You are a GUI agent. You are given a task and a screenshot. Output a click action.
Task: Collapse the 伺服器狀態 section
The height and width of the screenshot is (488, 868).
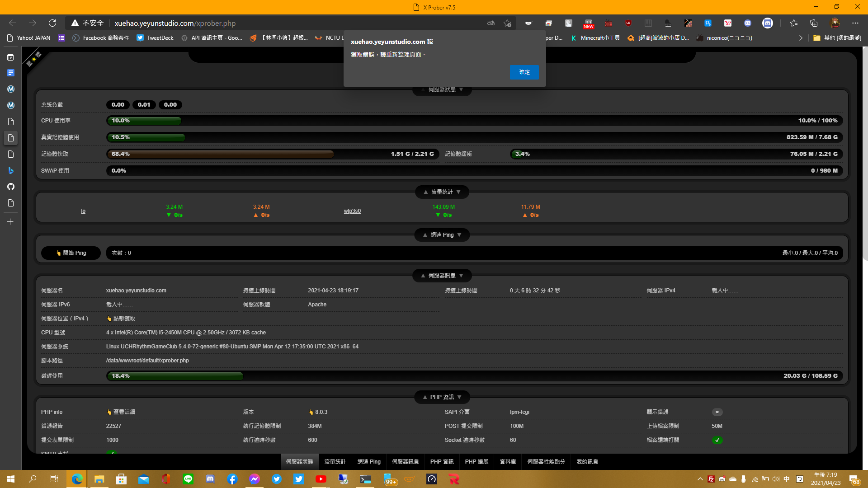pos(422,89)
